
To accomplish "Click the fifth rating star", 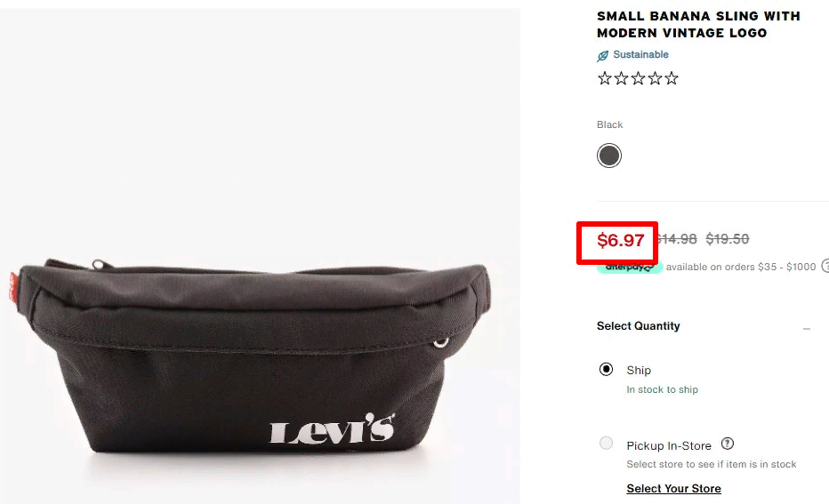I will (672, 79).
